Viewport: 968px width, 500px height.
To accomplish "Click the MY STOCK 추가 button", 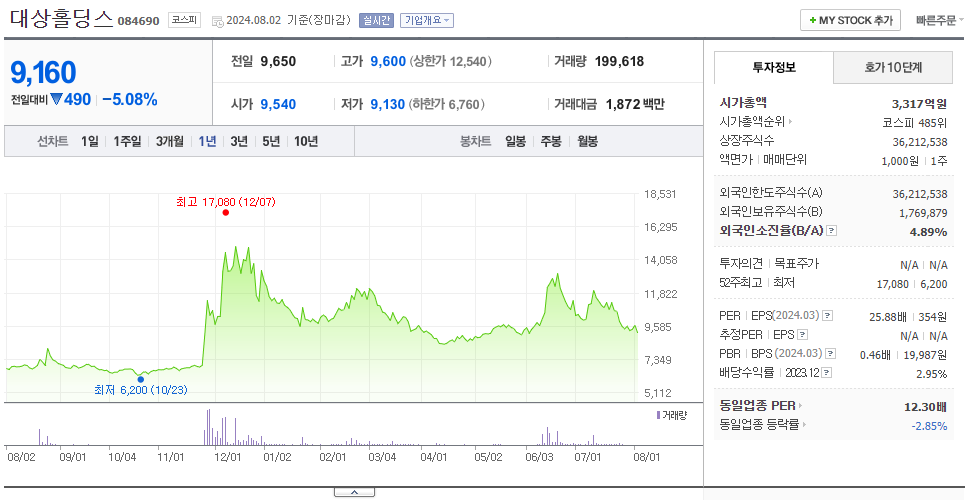I will tap(851, 20).
